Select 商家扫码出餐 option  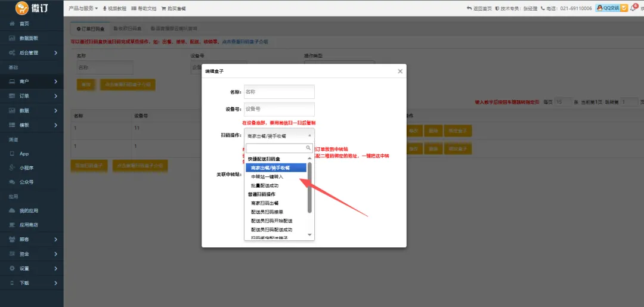276,203
